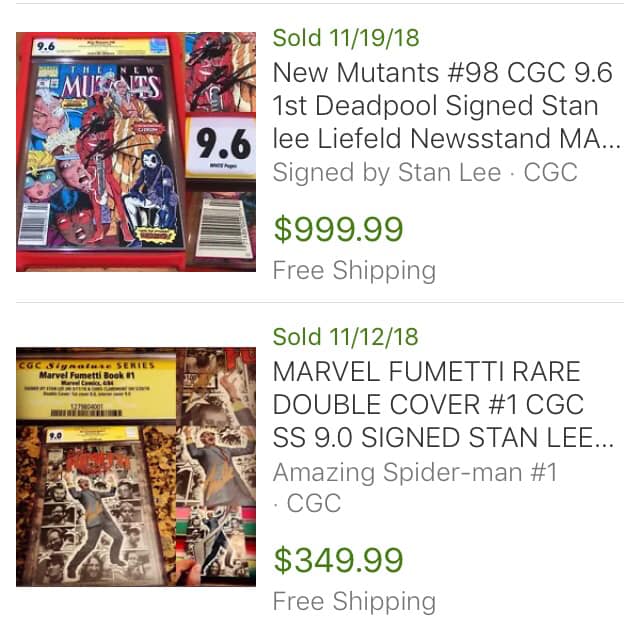
Task: Click the large 9.6 grade inset image
Action: click(x=224, y=143)
